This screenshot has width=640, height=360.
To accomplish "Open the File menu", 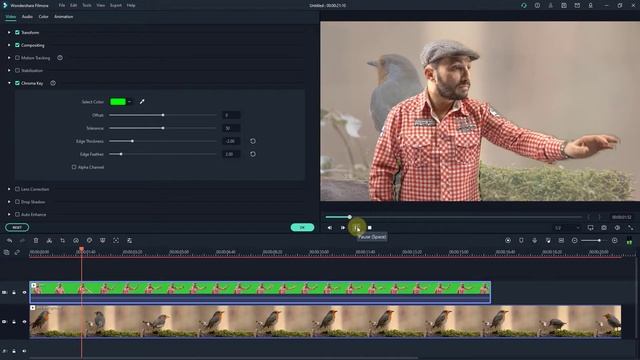I will pos(62,5).
